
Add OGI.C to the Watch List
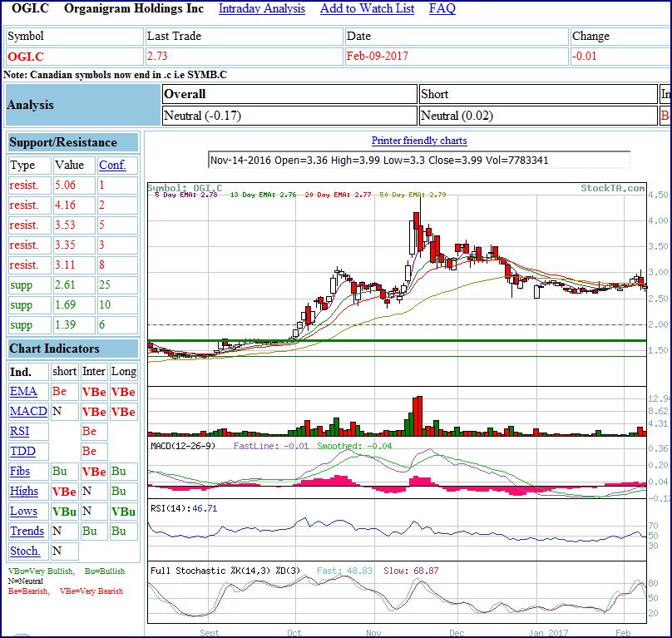[366, 9]
